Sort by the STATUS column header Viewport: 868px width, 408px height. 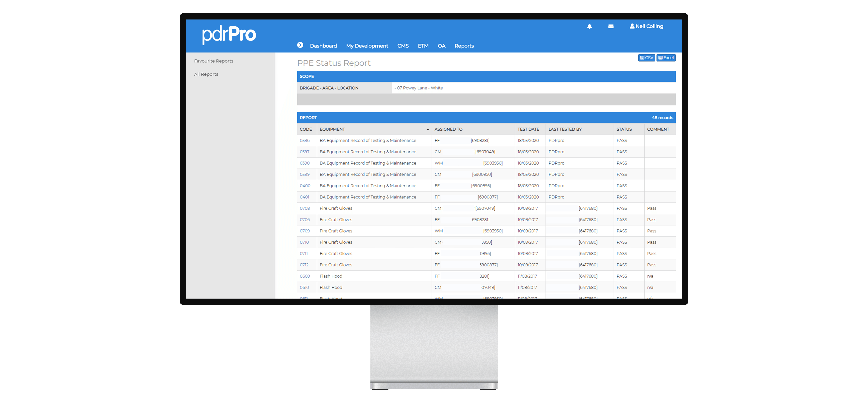pos(624,129)
